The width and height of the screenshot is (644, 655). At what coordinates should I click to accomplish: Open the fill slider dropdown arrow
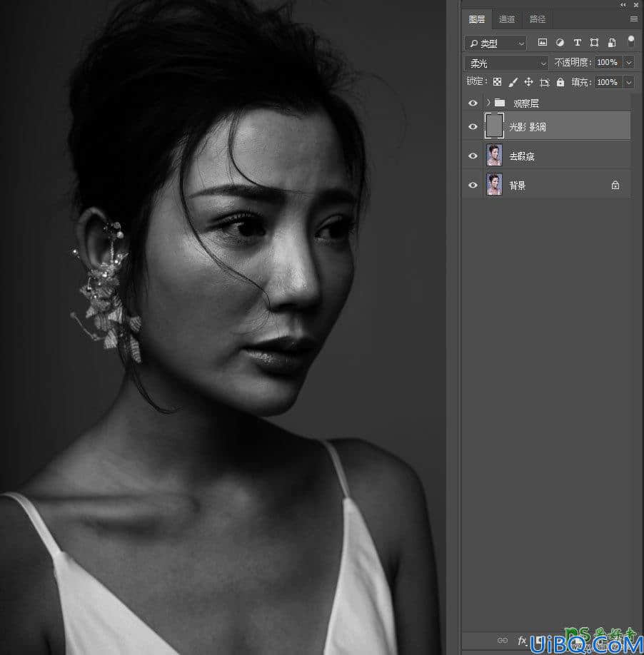pyautogui.click(x=628, y=82)
